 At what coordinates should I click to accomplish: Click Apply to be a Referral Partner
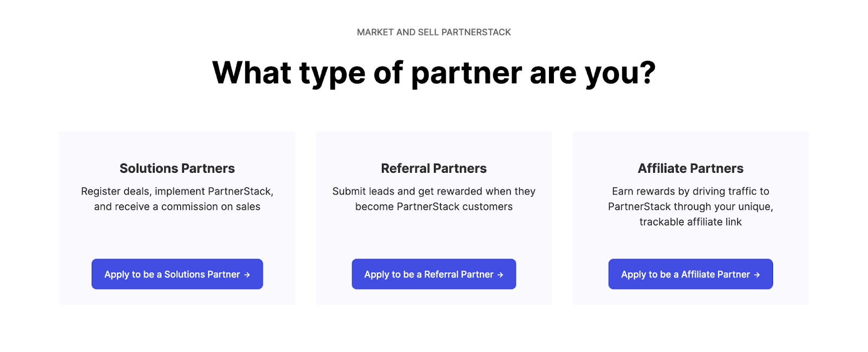[433, 274]
